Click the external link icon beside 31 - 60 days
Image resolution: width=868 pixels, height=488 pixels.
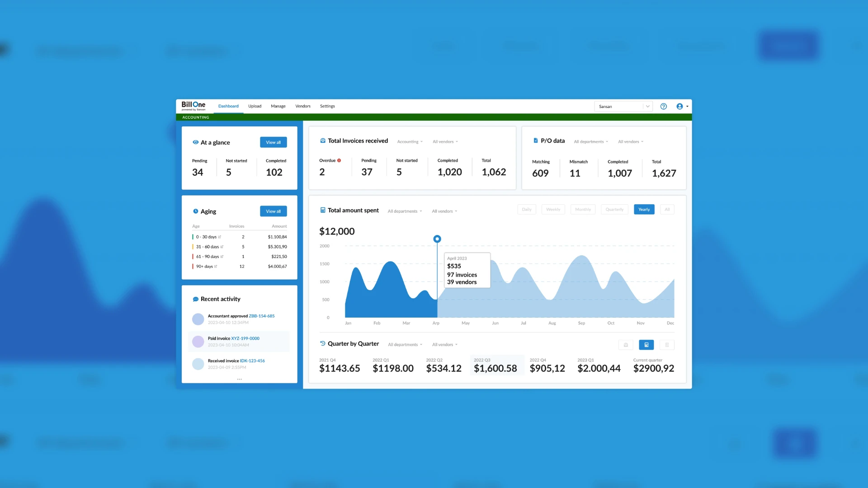pos(222,247)
